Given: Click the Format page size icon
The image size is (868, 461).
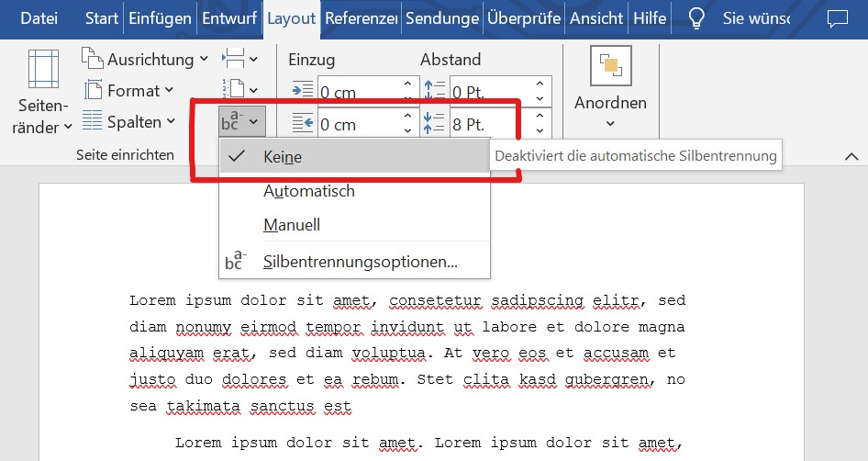Looking at the screenshot, I should click(x=93, y=90).
